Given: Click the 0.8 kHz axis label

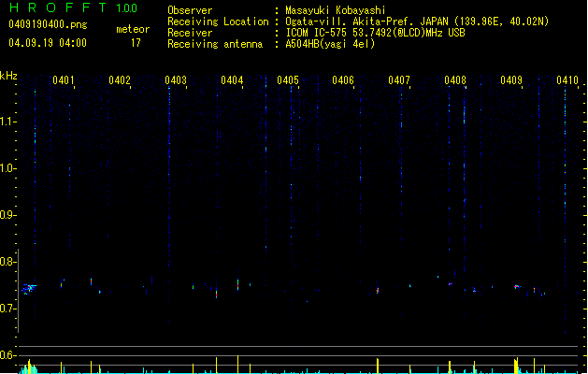Looking at the screenshot, I should click(x=7, y=262).
